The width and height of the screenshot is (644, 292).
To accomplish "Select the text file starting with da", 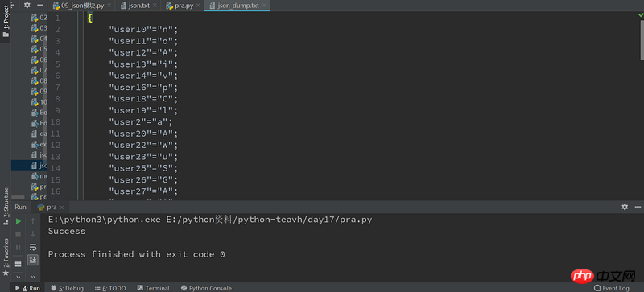I will tap(39, 134).
